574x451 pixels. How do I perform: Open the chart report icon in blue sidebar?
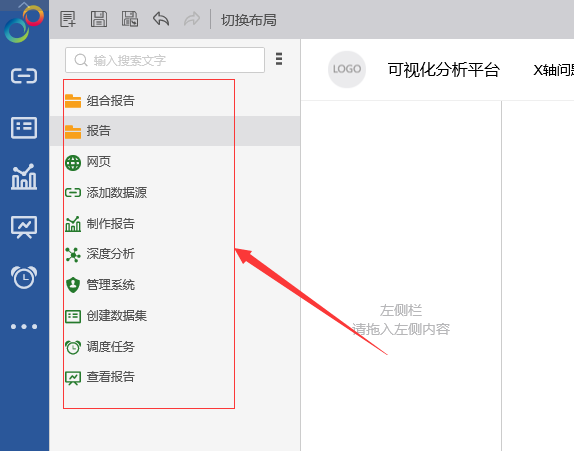(24, 176)
